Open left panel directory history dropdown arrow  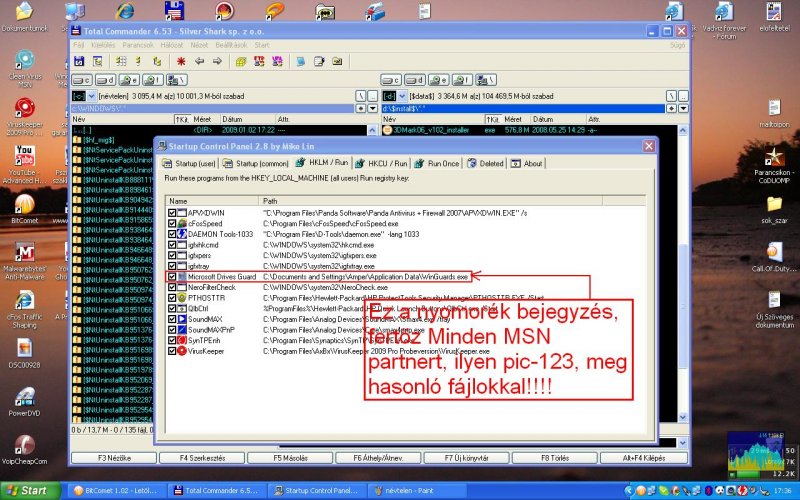(372, 109)
